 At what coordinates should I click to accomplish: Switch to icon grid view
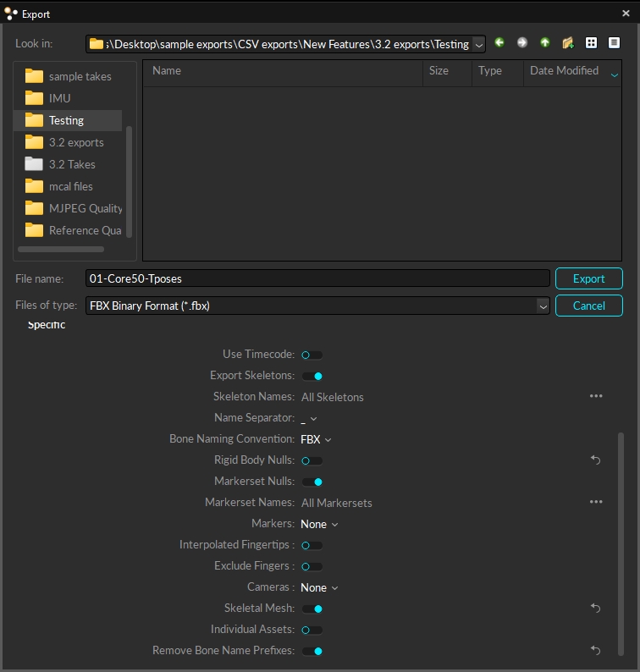point(591,43)
